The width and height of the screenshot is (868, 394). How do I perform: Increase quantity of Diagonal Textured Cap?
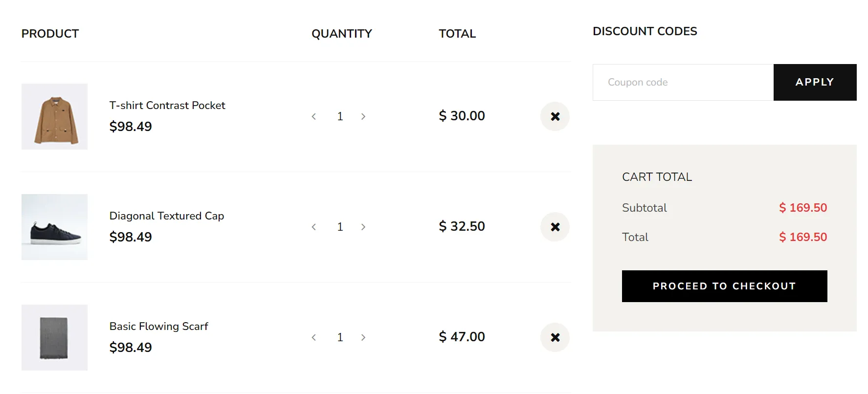coord(363,227)
